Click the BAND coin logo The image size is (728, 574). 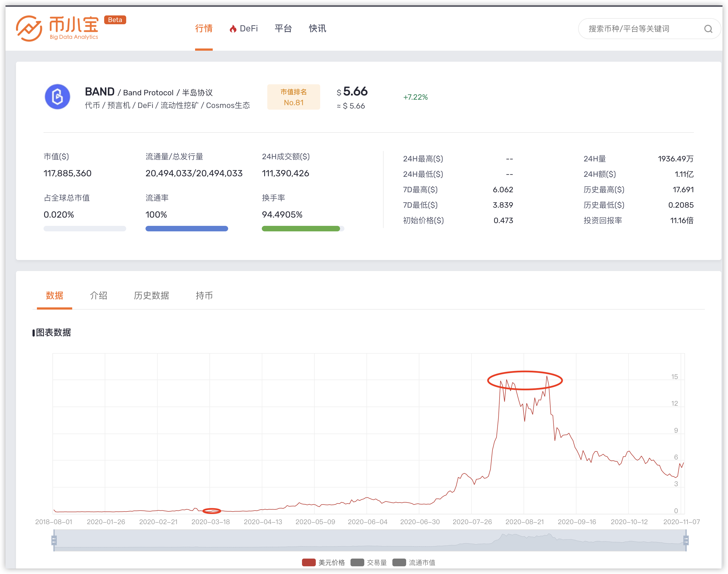[58, 97]
